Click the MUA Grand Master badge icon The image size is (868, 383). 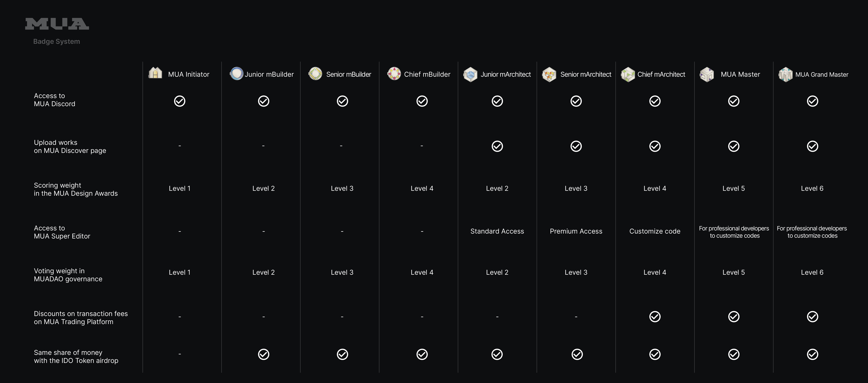click(785, 74)
